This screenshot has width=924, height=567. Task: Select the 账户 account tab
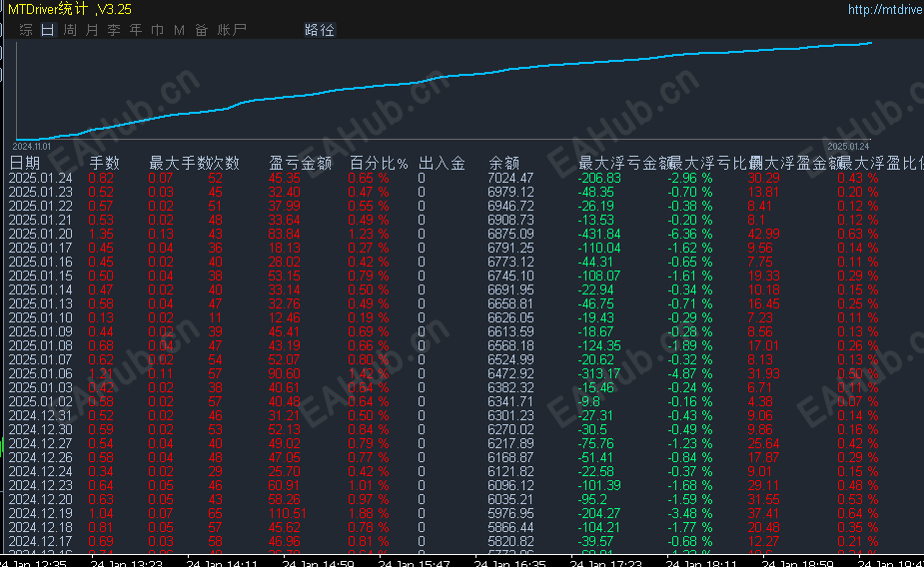(232, 30)
